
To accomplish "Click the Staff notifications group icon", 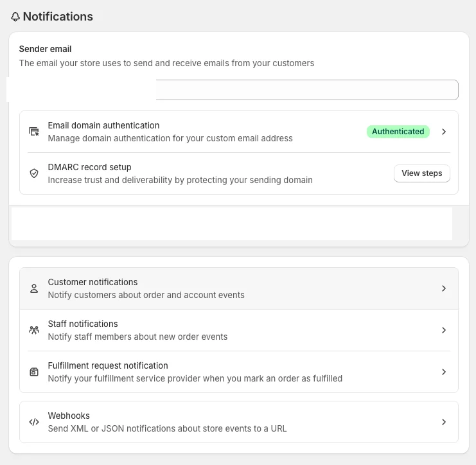I will pos(34,330).
